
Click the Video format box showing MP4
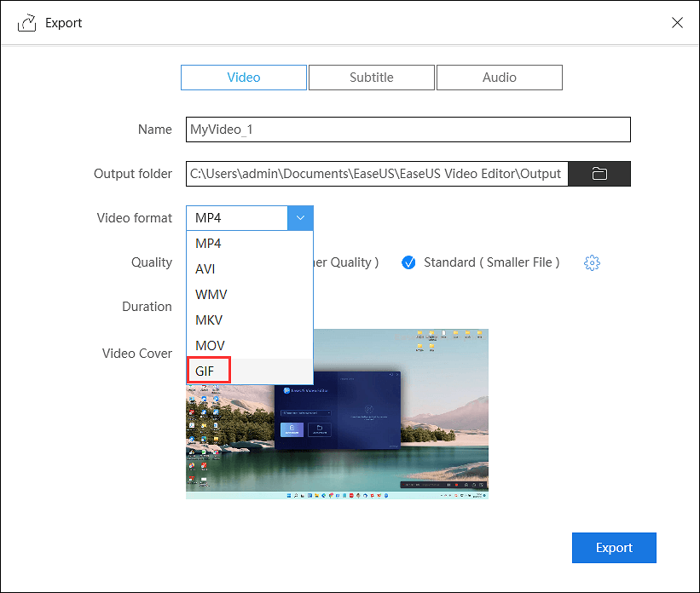tap(237, 218)
